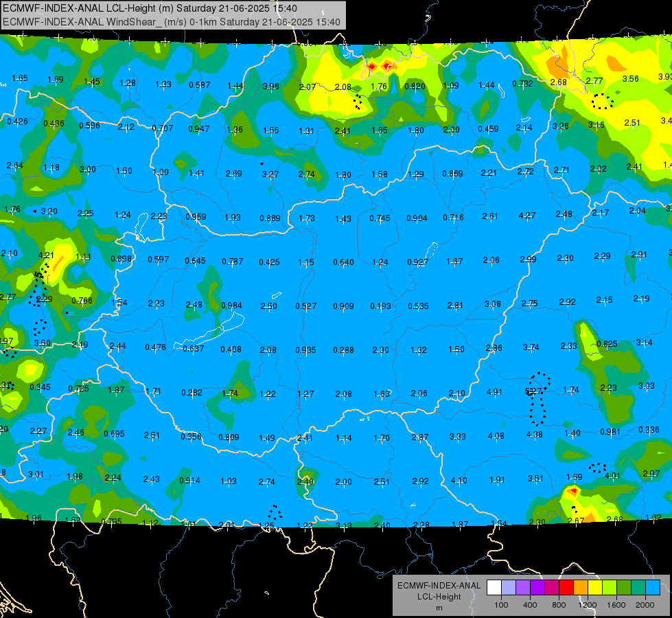The height and width of the screenshot is (618, 672).
Task: Click the wind shear value 0.535
Action: click(x=418, y=306)
